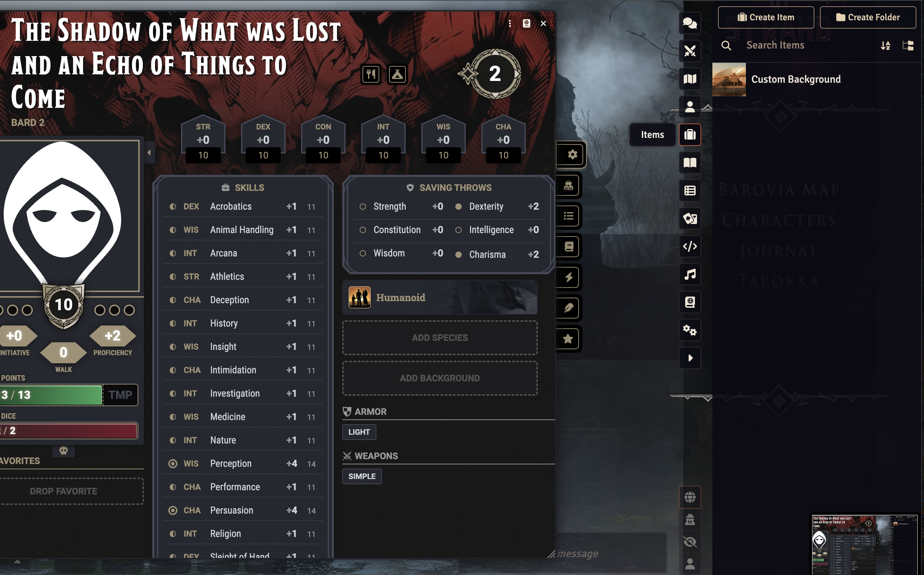The image size is (924, 575).
Task: Collapse the right sidebar with arrow button
Action: (x=690, y=358)
